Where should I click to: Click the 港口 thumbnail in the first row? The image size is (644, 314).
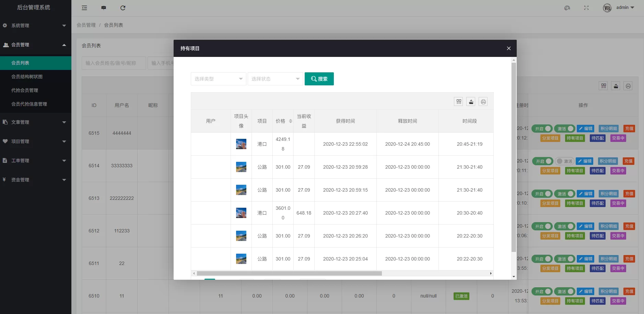[x=241, y=144]
